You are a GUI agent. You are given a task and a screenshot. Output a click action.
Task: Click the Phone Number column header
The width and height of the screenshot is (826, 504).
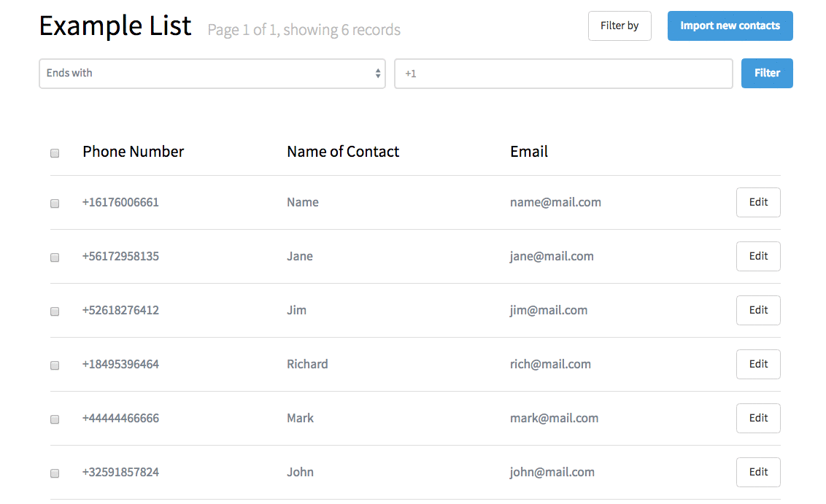pyautogui.click(x=134, y=152)
